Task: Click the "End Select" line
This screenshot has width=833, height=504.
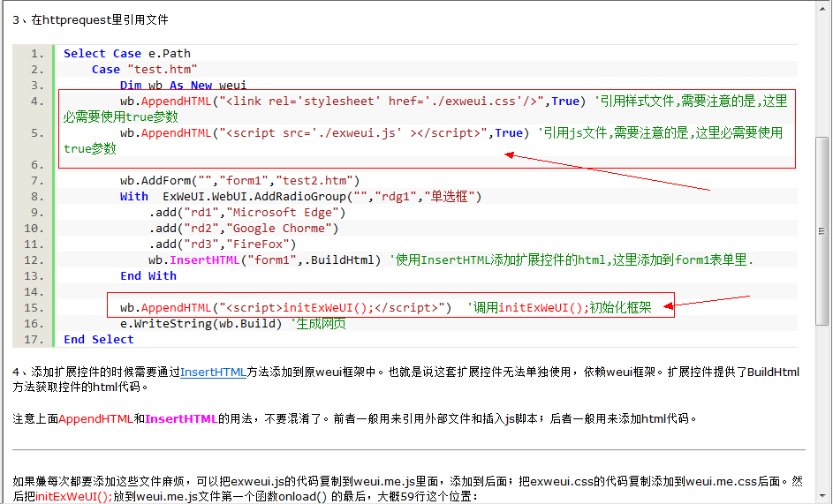Action: 99,339
